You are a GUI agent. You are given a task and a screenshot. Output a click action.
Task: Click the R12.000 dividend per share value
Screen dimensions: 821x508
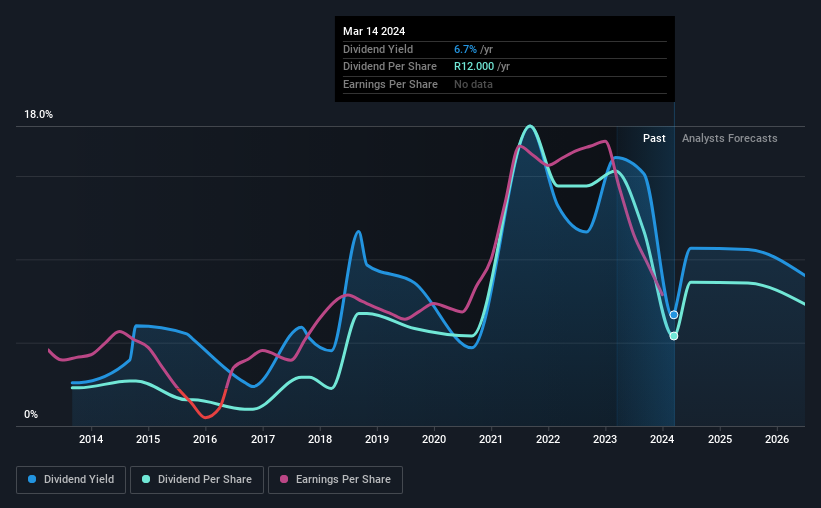[474, 67]
